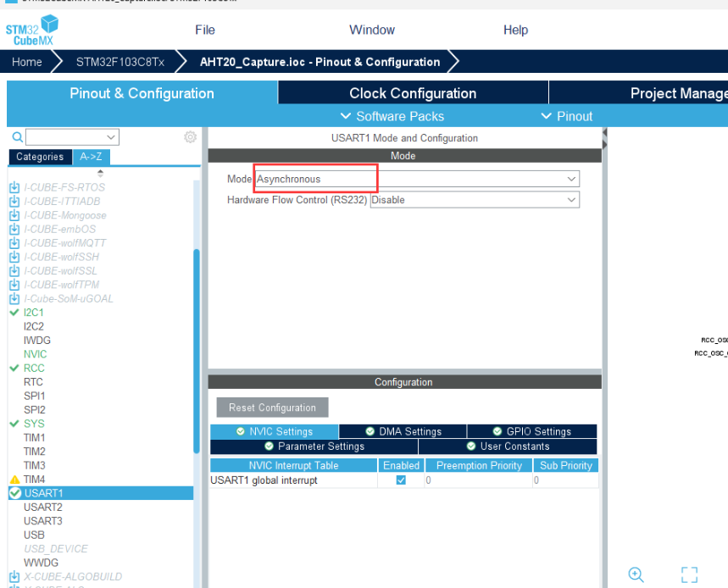
Task: Open the Help menu
Action: [x=516, y=31]
